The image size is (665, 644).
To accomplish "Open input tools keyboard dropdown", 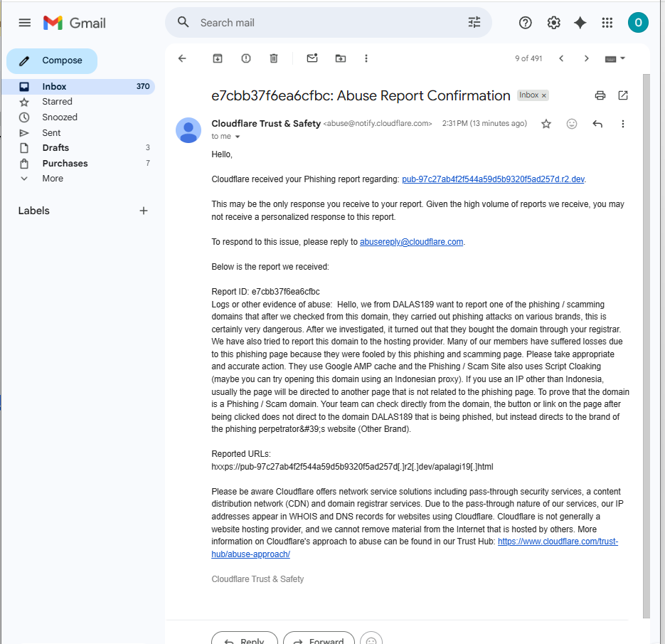I will pos(615,58).
